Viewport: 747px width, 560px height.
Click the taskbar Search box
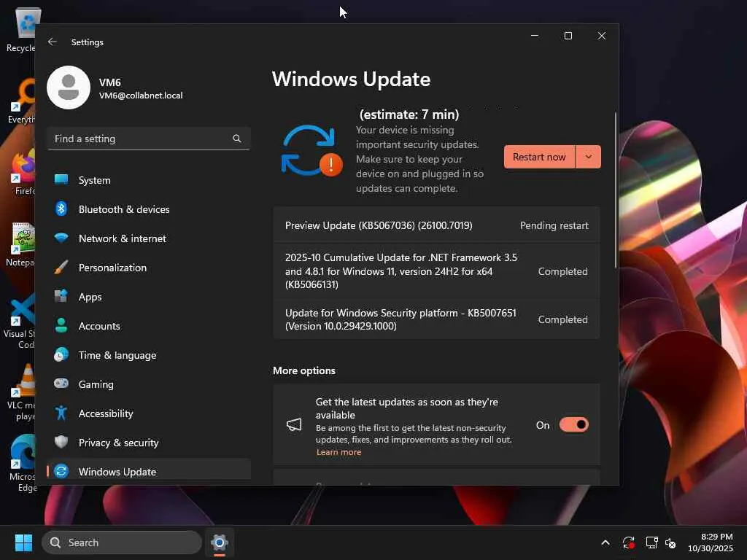(x=122, y=542)
